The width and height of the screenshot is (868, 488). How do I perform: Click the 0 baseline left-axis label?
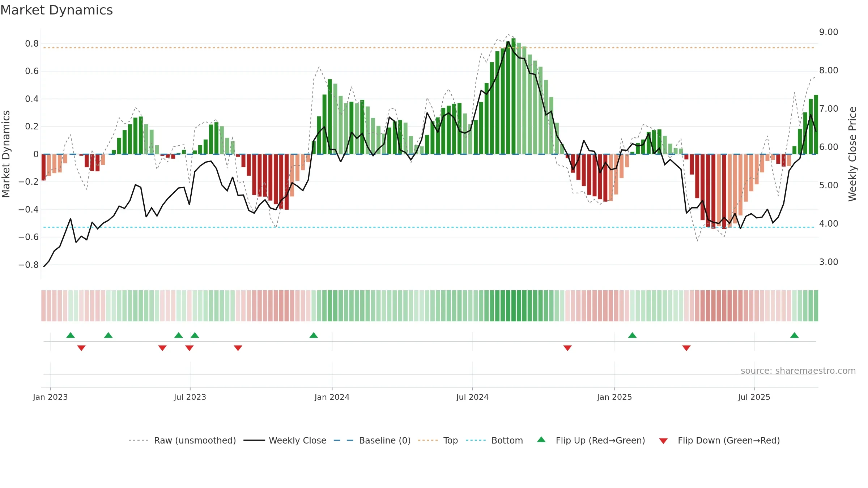click(36, 154)
